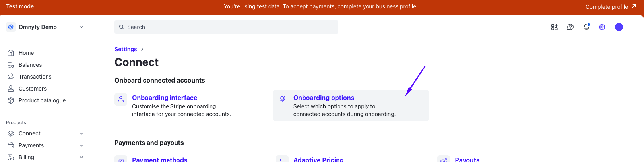Expand the Billing sidebar section chevron
The image size is (644, 162).
pos(81,157)
